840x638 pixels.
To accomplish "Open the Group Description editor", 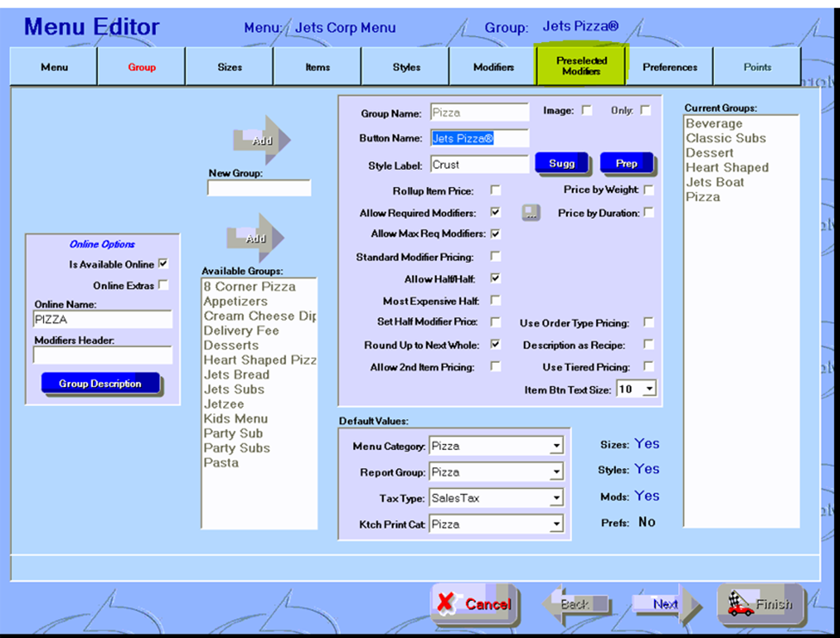I will 100,384.
